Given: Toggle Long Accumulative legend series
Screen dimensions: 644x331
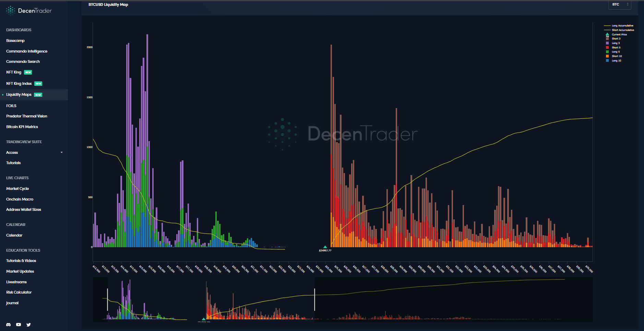Looking at the screenshot, I should [x=619, y=26].
